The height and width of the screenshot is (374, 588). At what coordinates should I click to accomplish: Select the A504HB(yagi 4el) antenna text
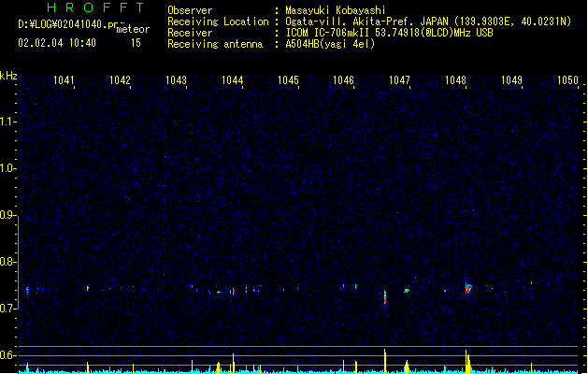[x=330, y=44]
